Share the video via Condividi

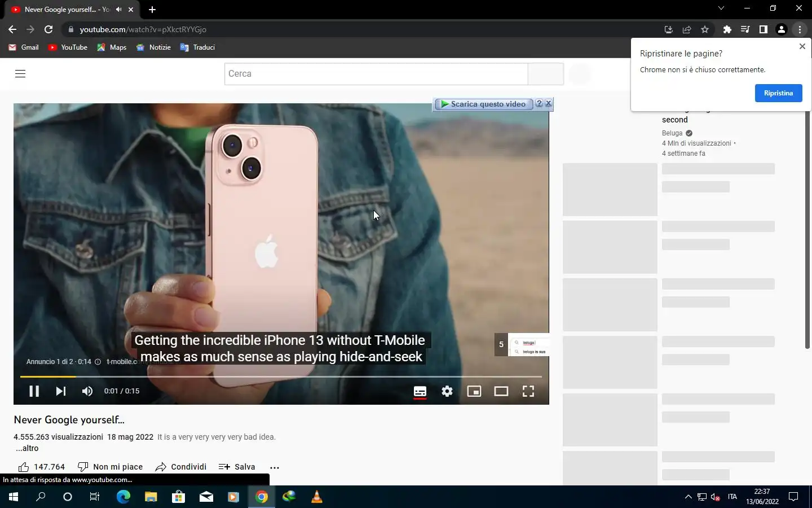coord(181,467)
